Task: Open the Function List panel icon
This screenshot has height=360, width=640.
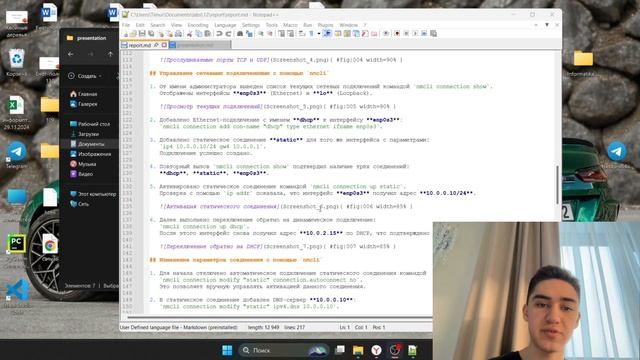Action: [366, 33]
